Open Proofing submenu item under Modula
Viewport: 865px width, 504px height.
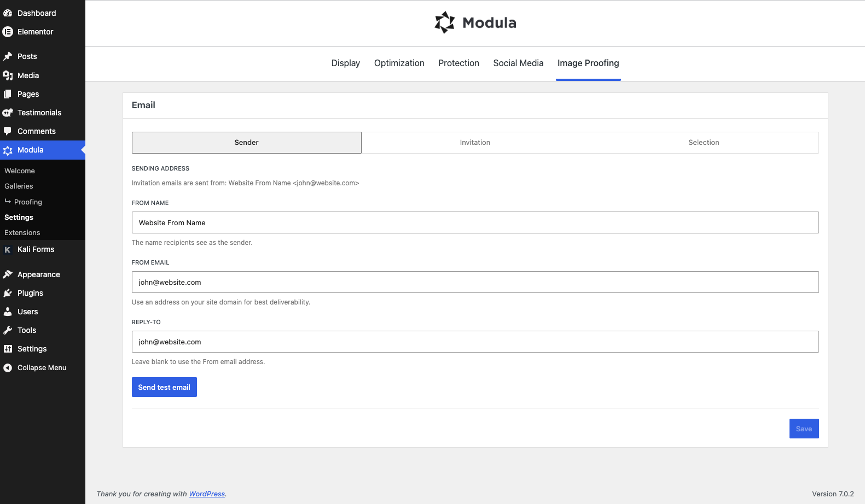(28, 202)
